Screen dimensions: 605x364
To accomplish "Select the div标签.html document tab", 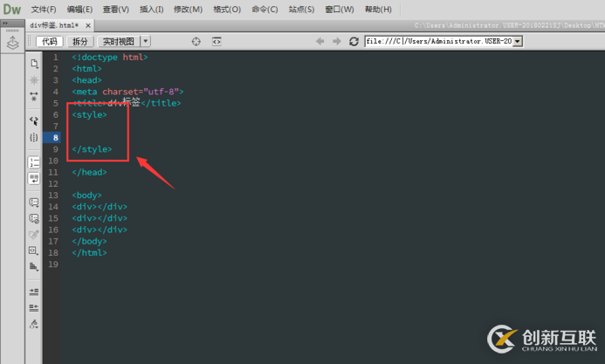I will [54, 25].
